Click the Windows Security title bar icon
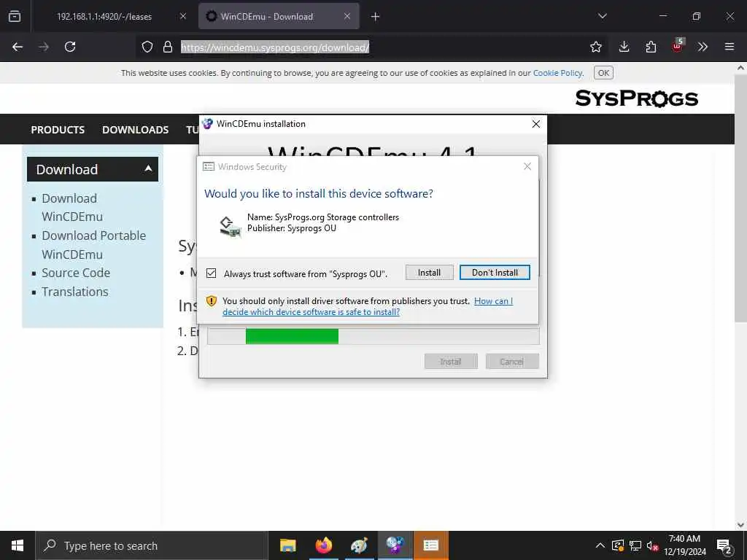Image resolution: width=747 pixels, height=560 pixels. [x=209, y=167]
